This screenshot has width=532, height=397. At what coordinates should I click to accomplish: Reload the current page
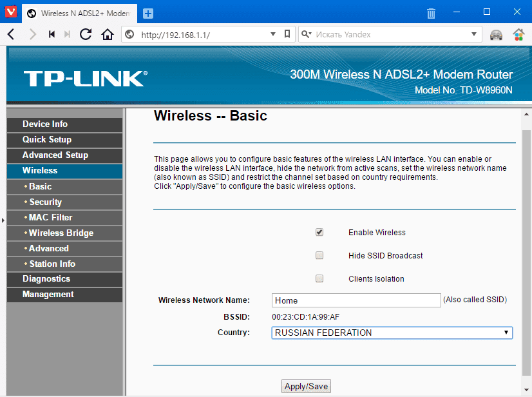pos(86,34)
